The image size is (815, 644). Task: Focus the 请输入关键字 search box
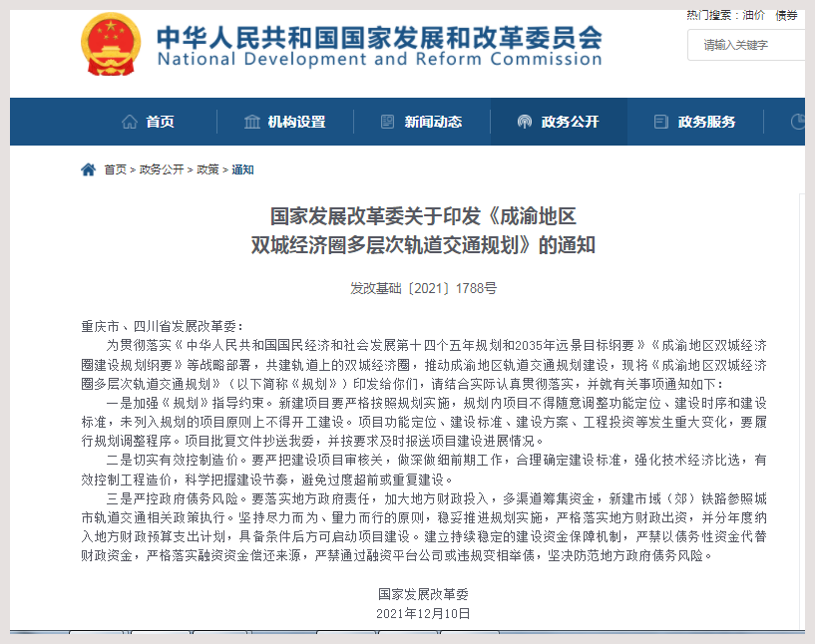click(748, 45)
